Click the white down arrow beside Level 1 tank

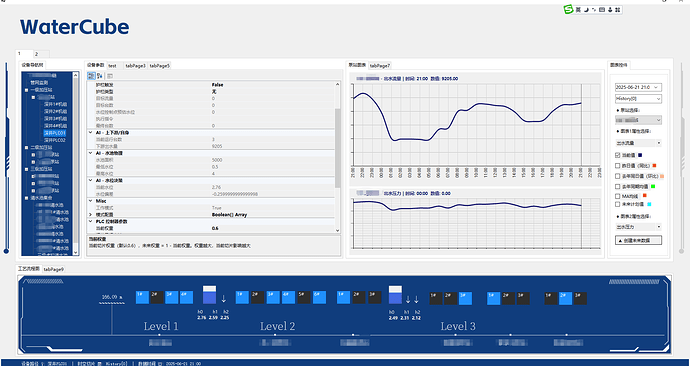tap(224, 299)
